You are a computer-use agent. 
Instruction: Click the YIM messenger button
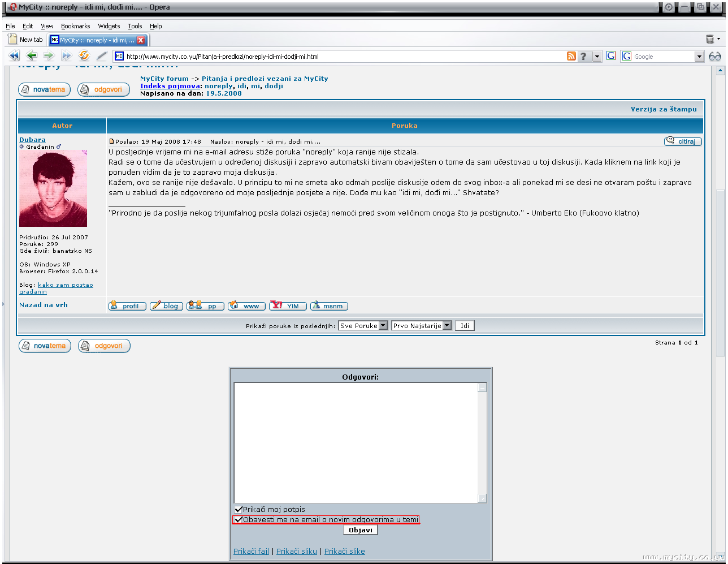[x=288, y=306]
